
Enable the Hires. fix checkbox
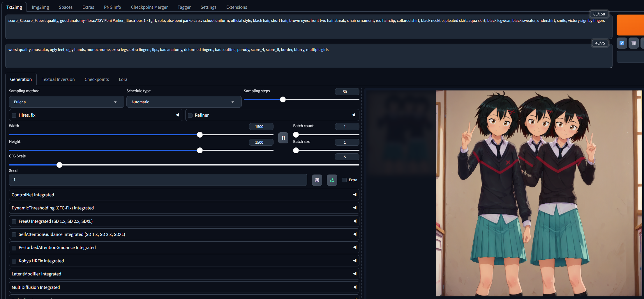(x=14, y=115)
